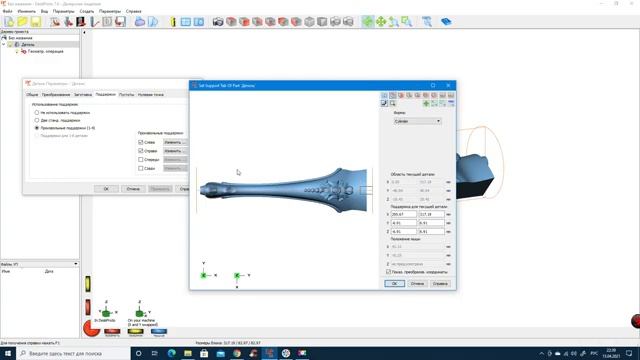The width and height of the screenshot is (640, 360).
Task: Click the first blue window-layout toolbar icon
Action: (x=186, y=22)
